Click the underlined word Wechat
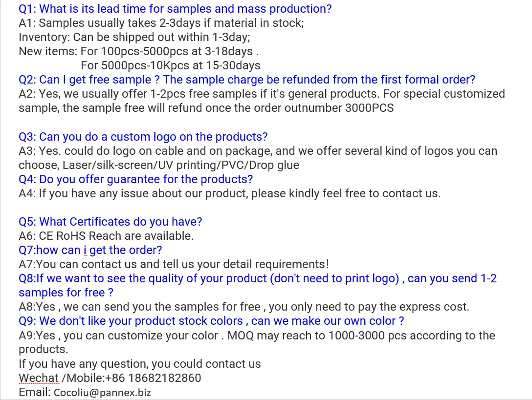The width and height of the screenshot is (532, 400). click(39, 378)
